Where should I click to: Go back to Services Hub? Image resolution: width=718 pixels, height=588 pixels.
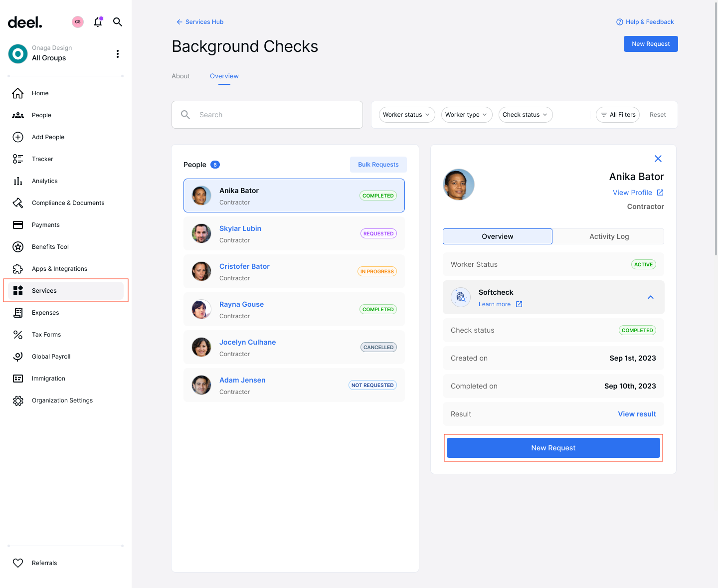coord(200,22)
